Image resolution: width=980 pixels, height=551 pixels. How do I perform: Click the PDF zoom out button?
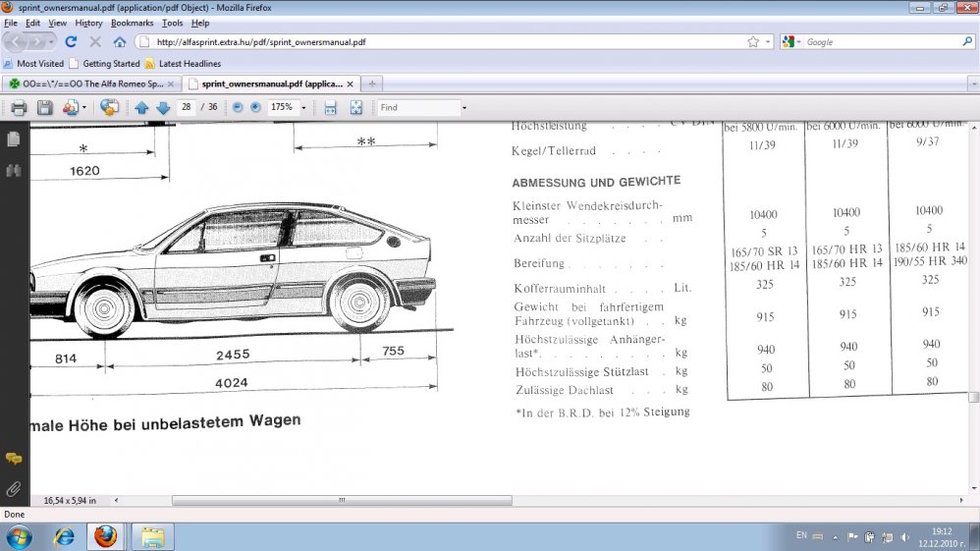238,107
